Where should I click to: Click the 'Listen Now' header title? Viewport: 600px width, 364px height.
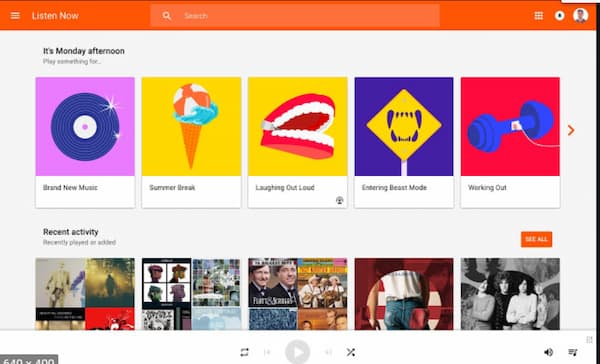(55, 16)
